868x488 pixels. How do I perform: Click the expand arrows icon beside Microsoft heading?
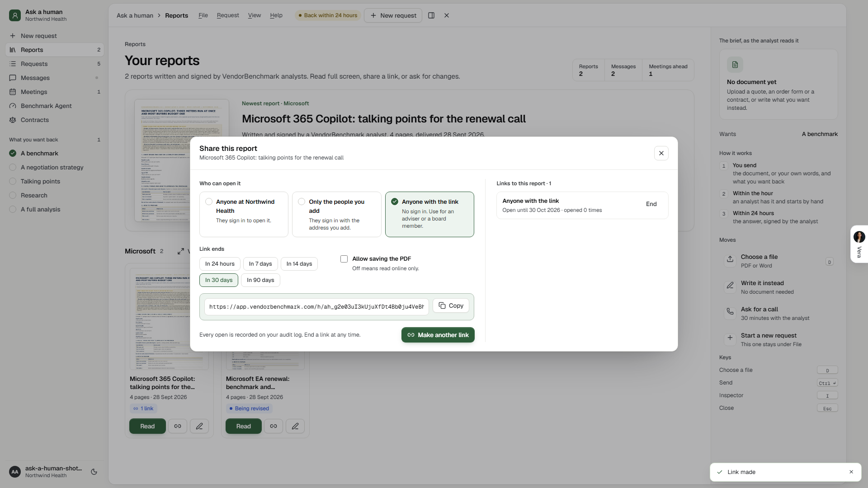[x=181, y=251]
